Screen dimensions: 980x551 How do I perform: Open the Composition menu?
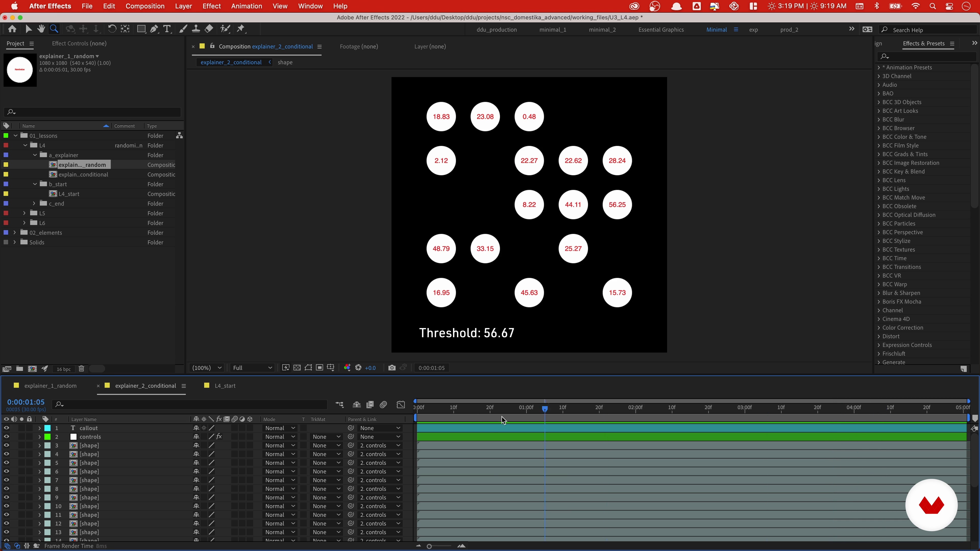145,6
